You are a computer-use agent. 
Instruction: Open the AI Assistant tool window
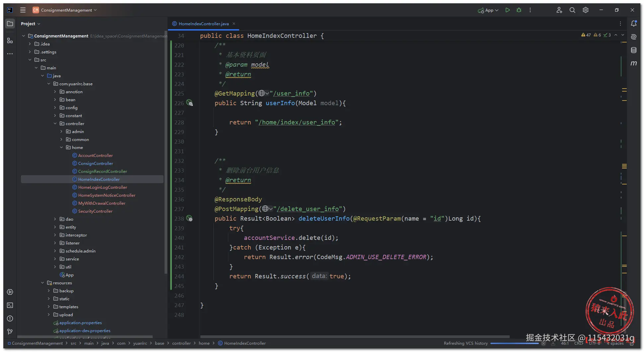tap(634, 37)
